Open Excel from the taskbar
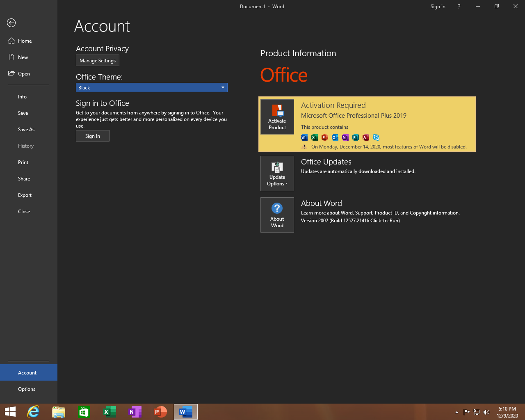The image size is (525, 420). 110,412
